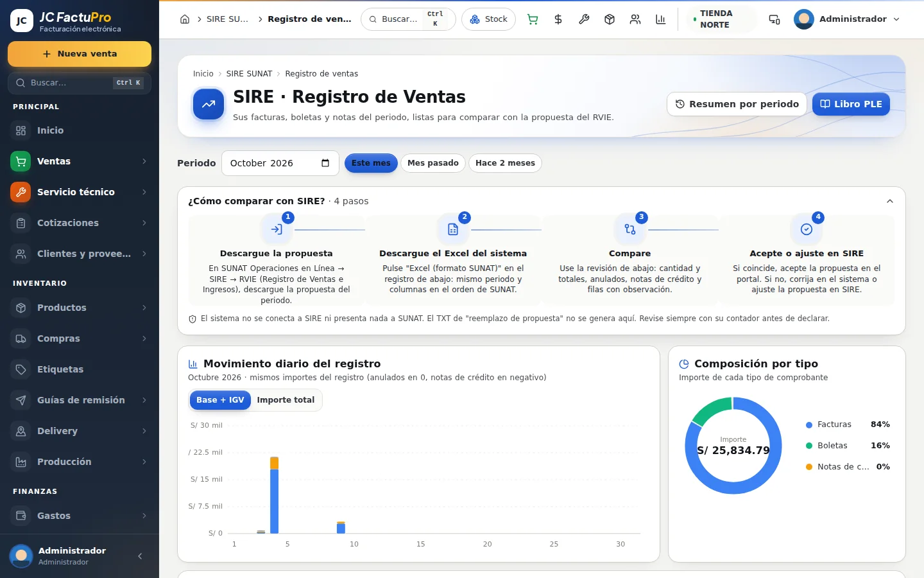Open the screens device icon near Administrador
Image resolution: width=924 pixels, height=578 pixels.
point(774,19)
